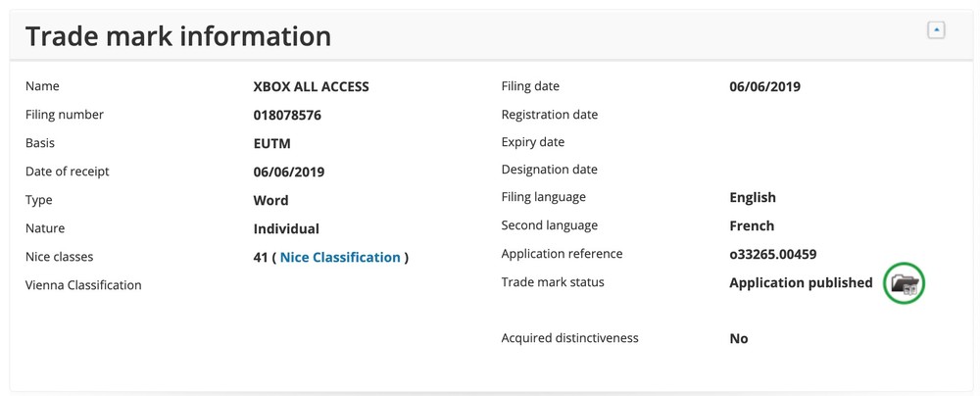Click the Filing date value 06/06/2019
Viewport: 980px width, 396px height.
[x=764, y=87]
